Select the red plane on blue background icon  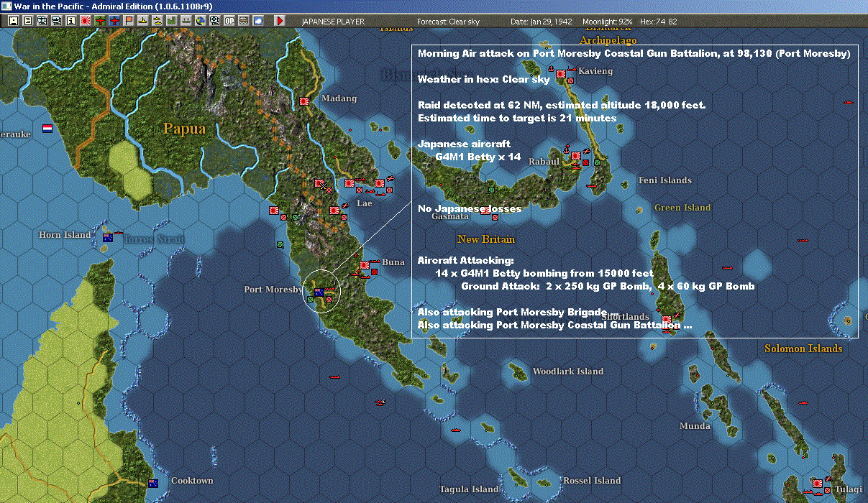pyautogui.click(x=114, y=21)
